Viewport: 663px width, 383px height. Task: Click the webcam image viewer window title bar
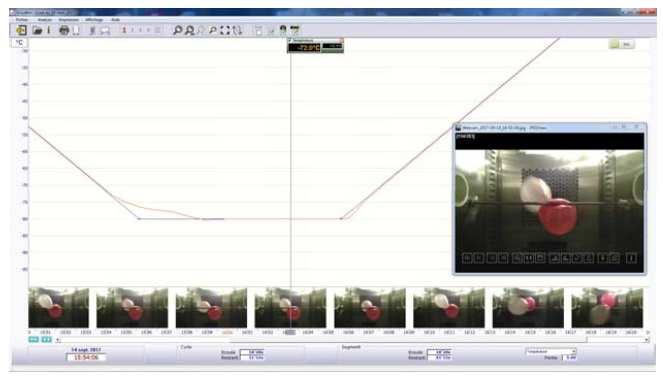[549, 127]
